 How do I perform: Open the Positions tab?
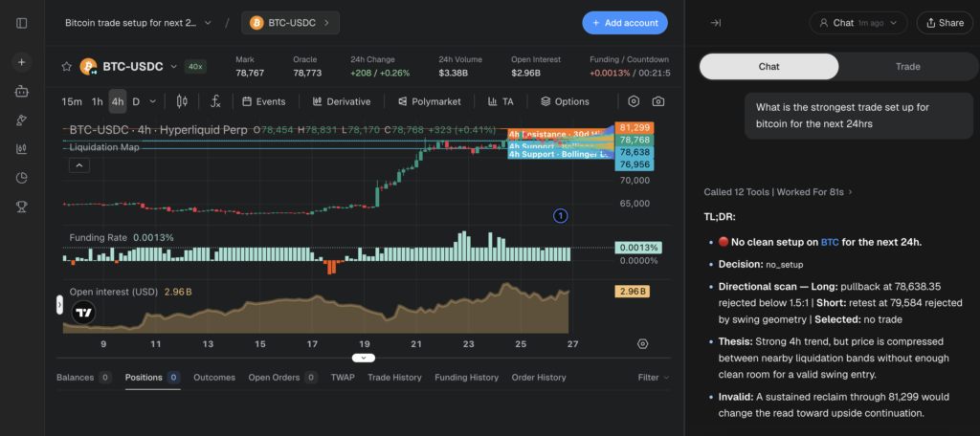click(152, 378)
